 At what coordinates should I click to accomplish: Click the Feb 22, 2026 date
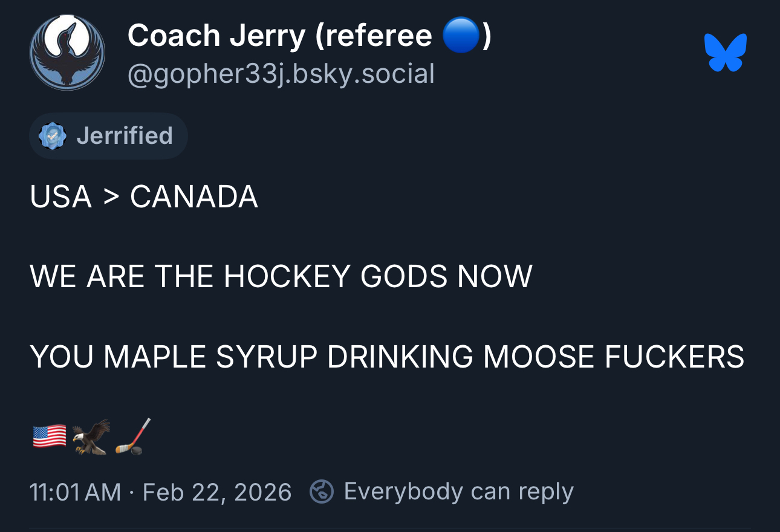tap(217, 491)
